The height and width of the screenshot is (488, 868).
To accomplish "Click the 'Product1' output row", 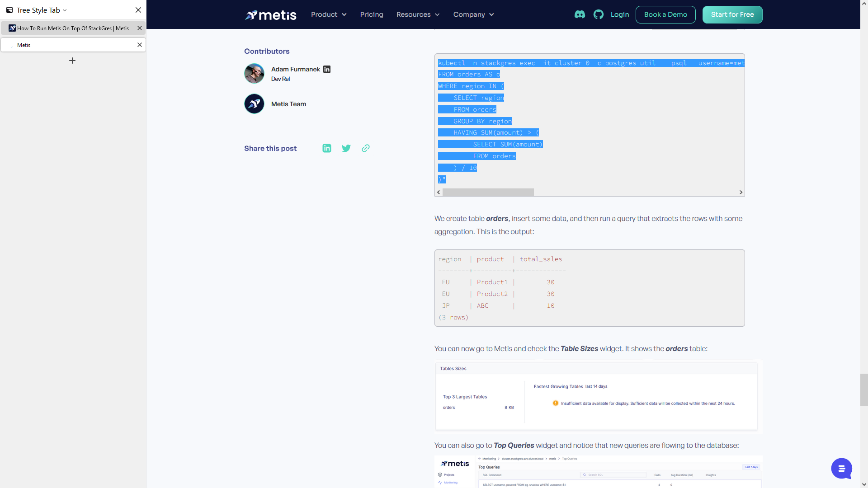I will click(x=498, y=282).
